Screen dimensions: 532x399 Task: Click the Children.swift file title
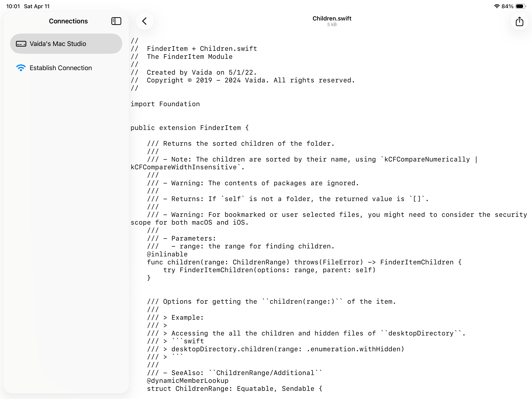(x=332, y=18)
